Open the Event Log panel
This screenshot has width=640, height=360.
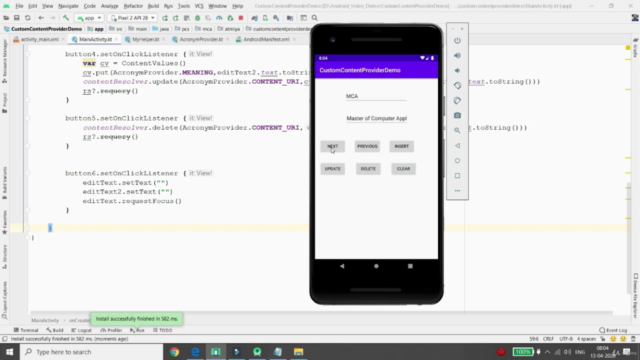(613, 330)
